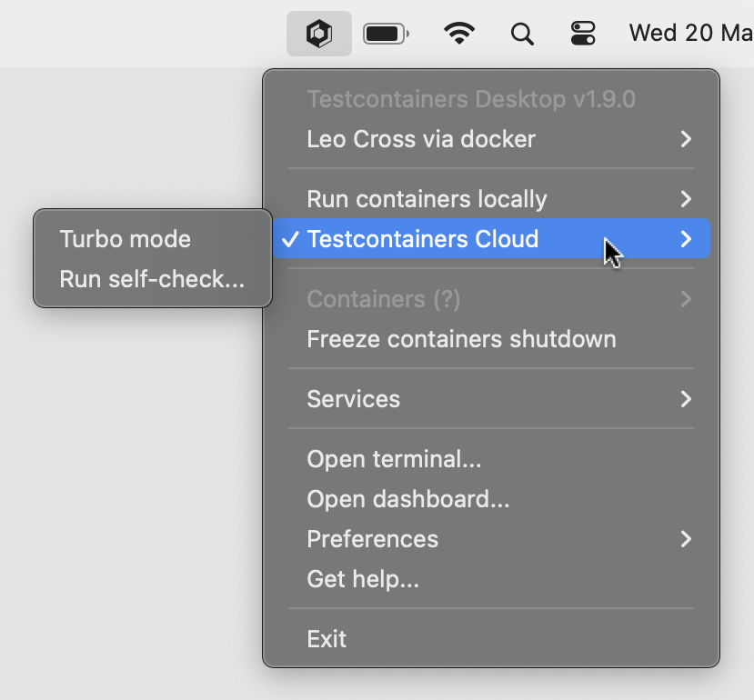Viewport: 754px width, 700px height.
Task: Click Get help
Action: (362, 579)
